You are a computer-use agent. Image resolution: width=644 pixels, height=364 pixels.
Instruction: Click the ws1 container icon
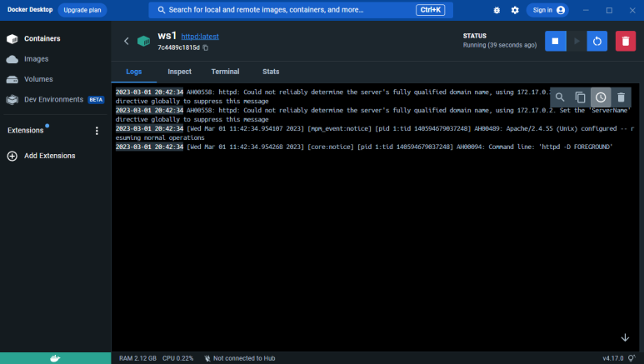pos(144,41)
